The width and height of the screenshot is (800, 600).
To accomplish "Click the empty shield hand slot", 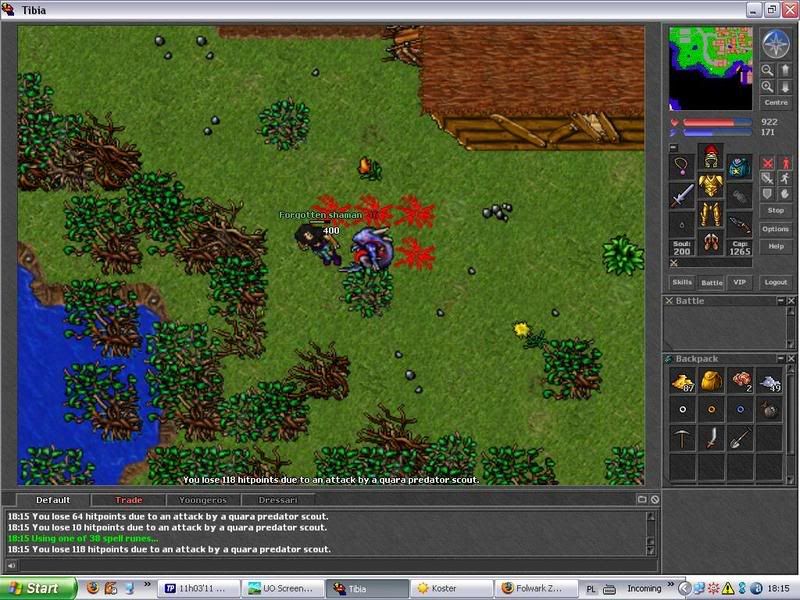I will 740,195.
